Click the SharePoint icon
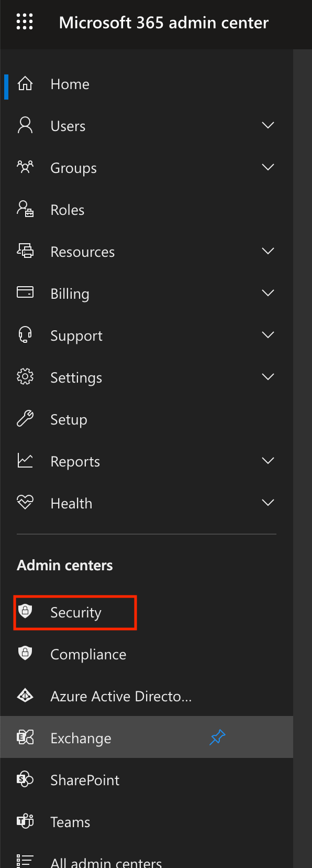 coord(25,779)
